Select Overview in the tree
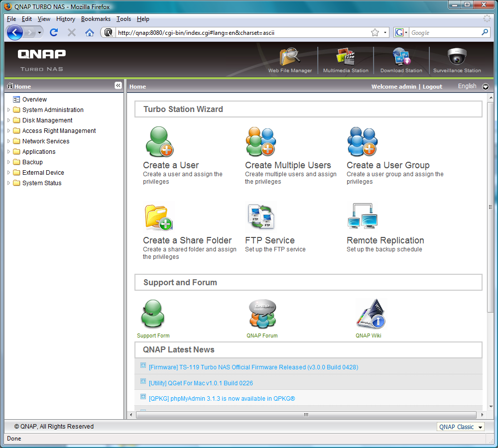This screenshot has width=498, height=448. pyautogui.click(x=34, y=100)
